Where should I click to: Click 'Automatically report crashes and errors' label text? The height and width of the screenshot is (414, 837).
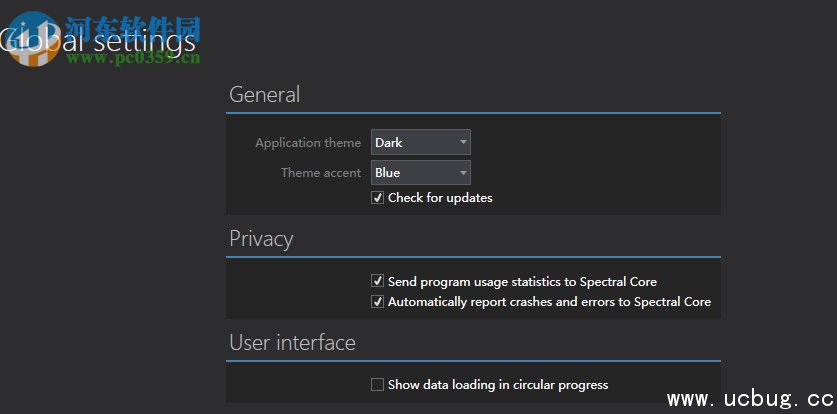pos(549,302)
